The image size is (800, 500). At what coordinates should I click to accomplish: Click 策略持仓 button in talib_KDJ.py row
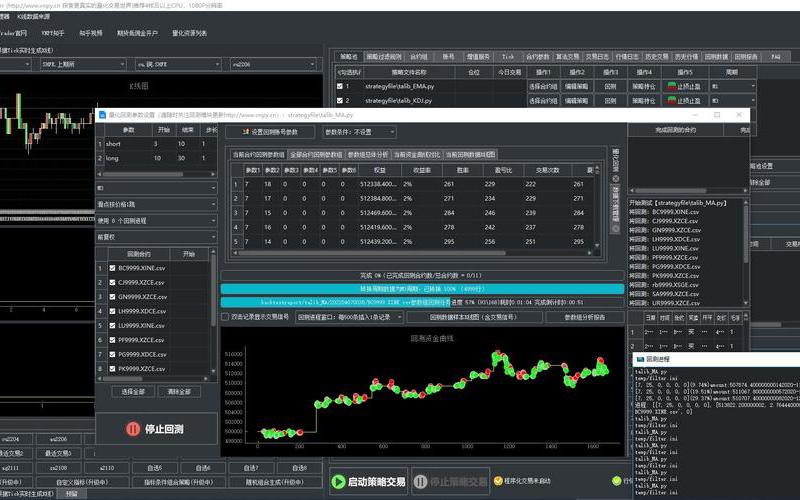click(x=644, y=101)
